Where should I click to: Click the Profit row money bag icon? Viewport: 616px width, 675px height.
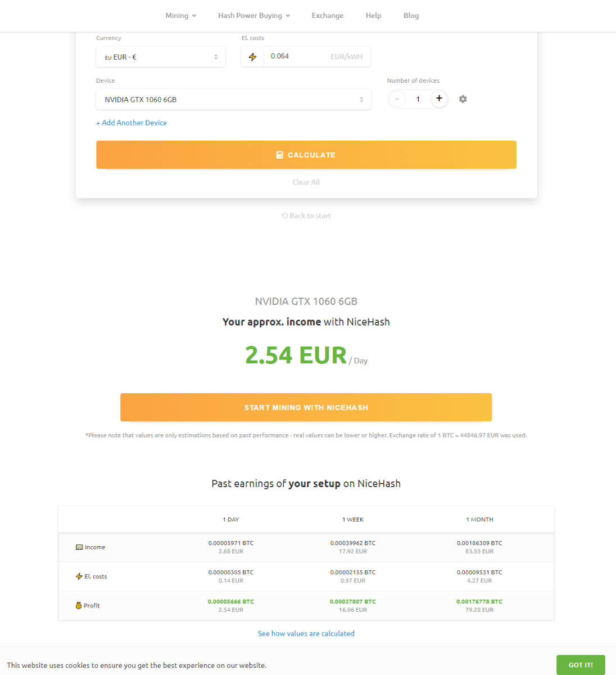[x=79, y=606]
